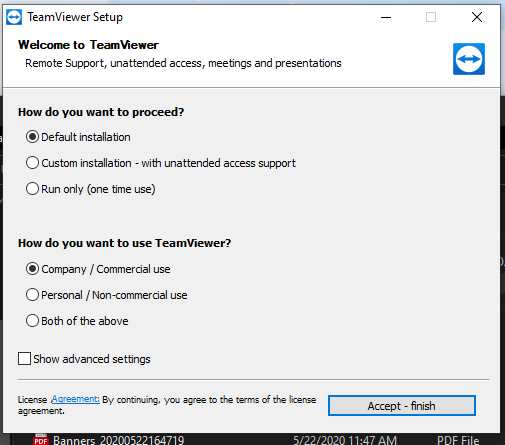
Task: Close the TeamViewer Setup dialog
Action: point(477,17)
